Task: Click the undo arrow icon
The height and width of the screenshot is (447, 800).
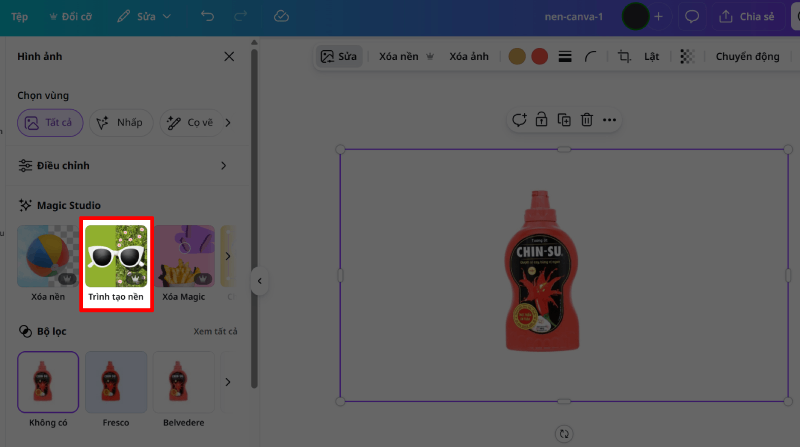Action: 207,17
